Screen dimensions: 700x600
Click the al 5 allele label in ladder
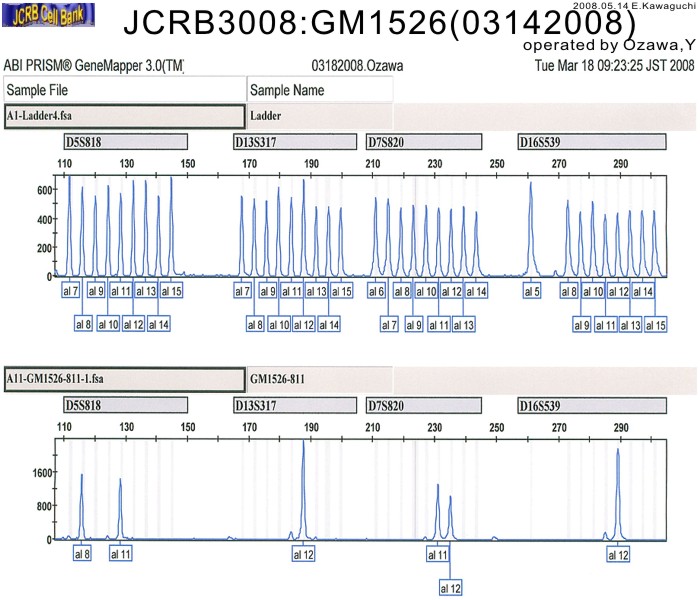(x=532, y=291)
